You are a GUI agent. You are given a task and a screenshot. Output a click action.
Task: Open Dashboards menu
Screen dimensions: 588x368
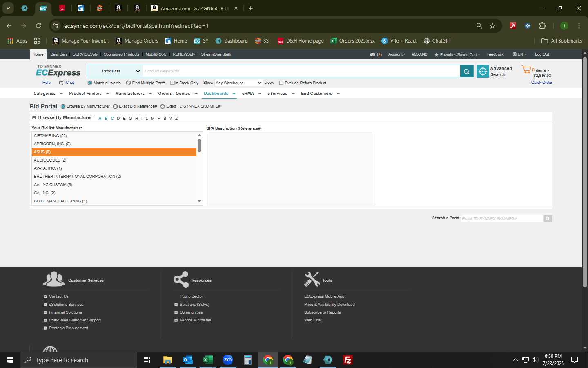220,94
